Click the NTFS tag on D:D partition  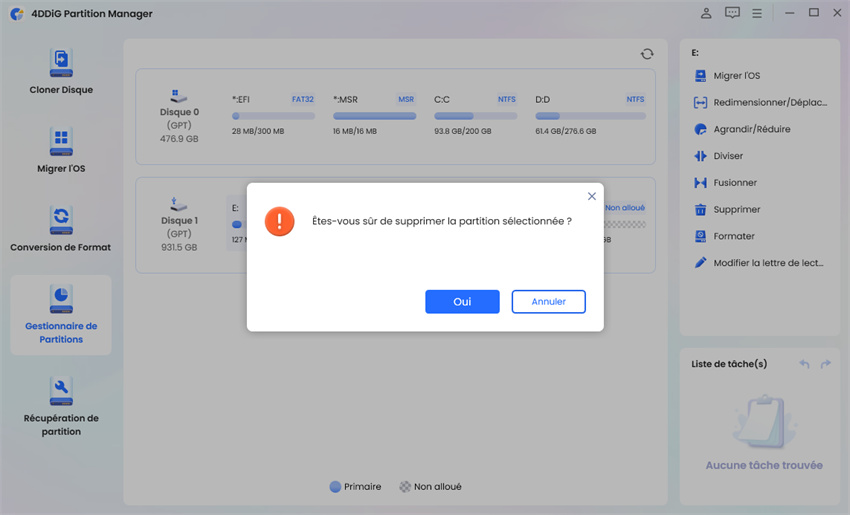pos(635,99)
